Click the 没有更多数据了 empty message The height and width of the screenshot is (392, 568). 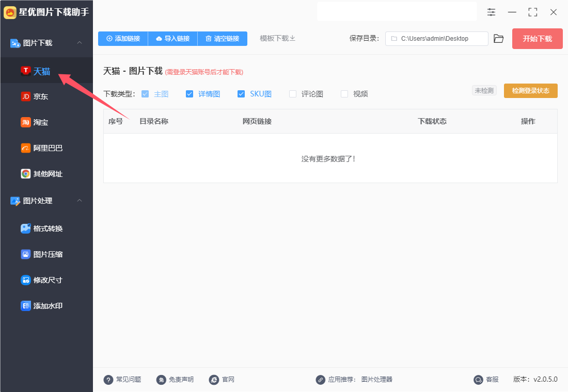(x=328, y=159)
